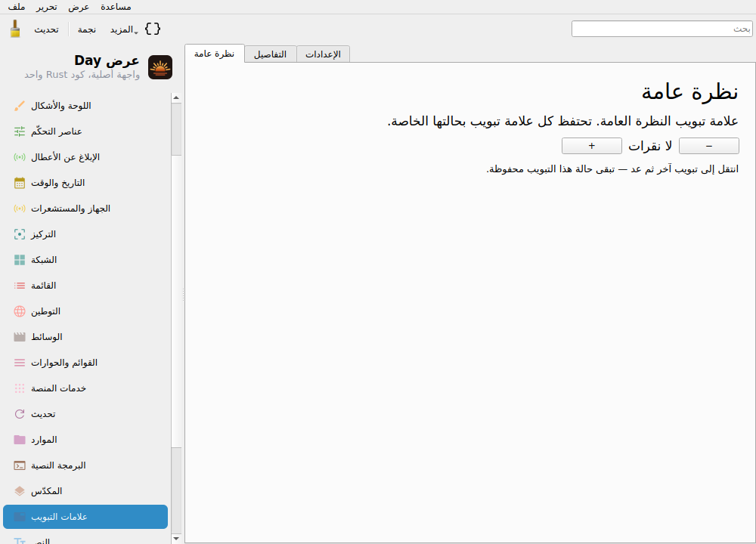Open the الموارد sidebar page

(x=85, y=440)
